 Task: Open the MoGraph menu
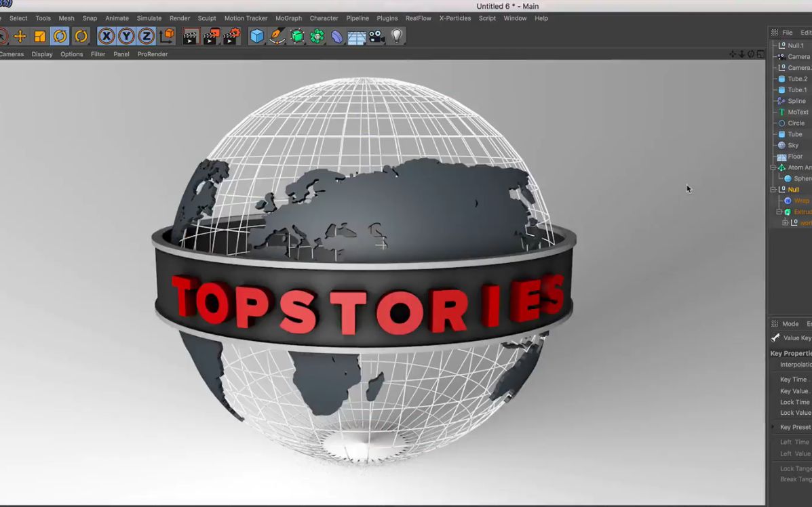pyautogui.click(x=288, y=18)
